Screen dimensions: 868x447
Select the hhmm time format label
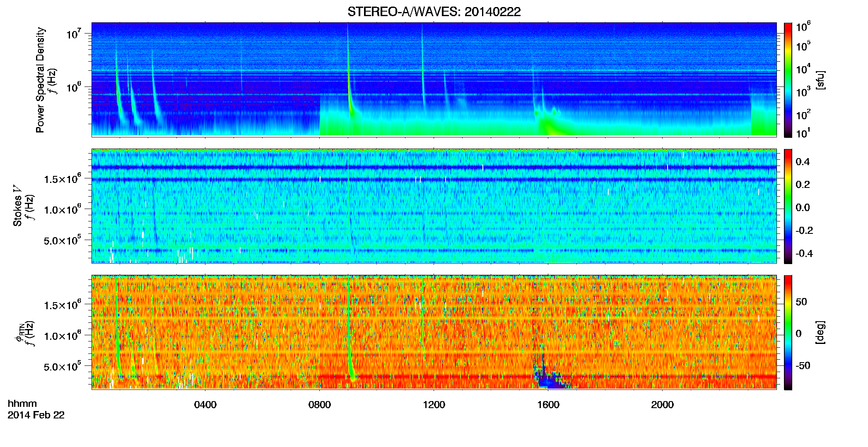[x=22, y=404]
